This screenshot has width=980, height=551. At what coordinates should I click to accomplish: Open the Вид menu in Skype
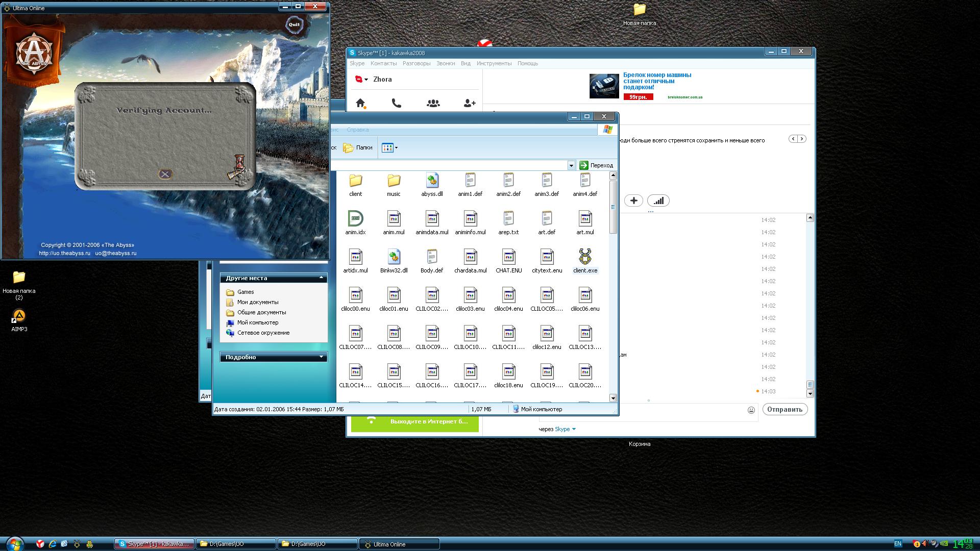pos(465,63)
